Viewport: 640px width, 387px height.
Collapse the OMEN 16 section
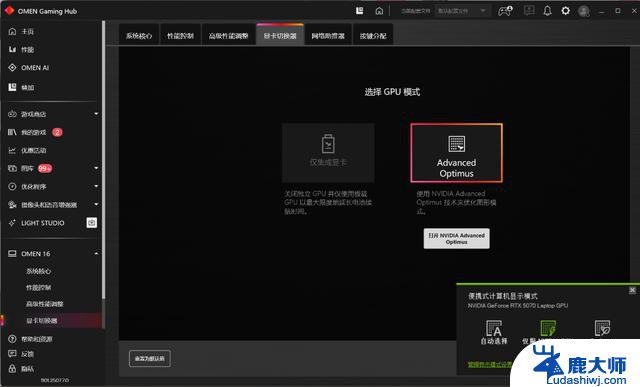(x=96, y=254)
